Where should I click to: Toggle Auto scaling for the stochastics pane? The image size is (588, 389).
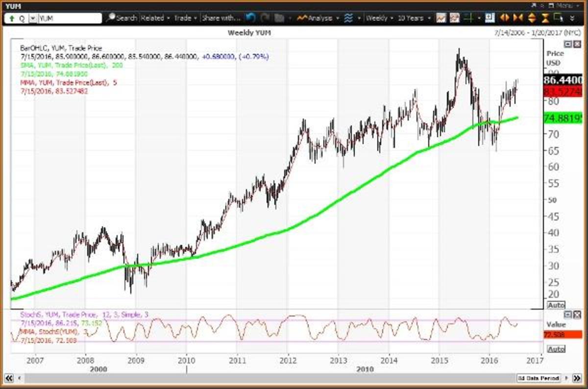coord(557,349)
